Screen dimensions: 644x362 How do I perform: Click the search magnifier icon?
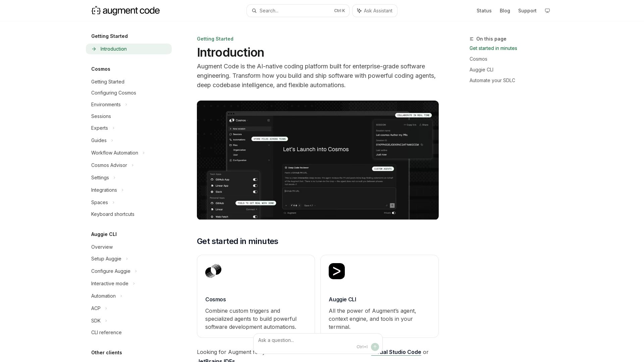[254, 11]
